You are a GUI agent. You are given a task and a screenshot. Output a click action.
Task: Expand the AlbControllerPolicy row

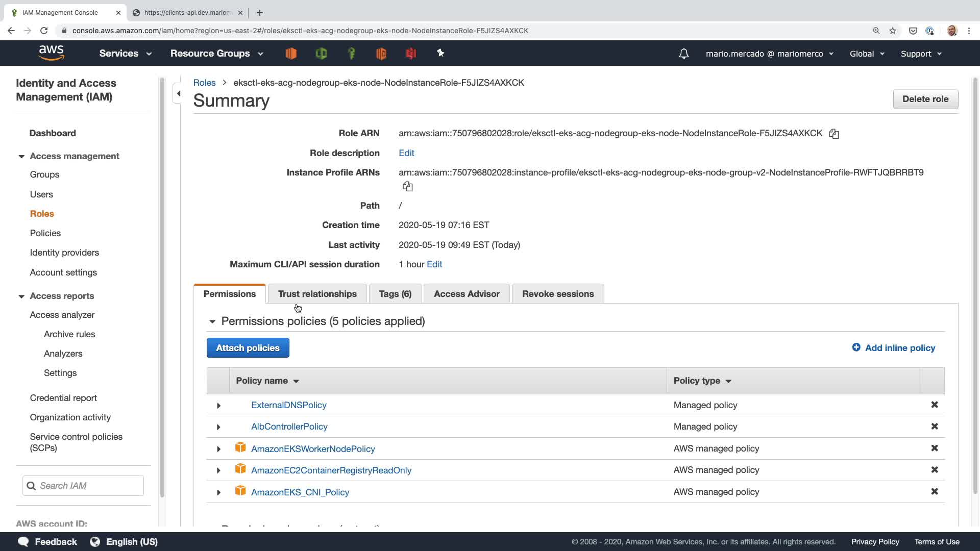coord(218,427)
